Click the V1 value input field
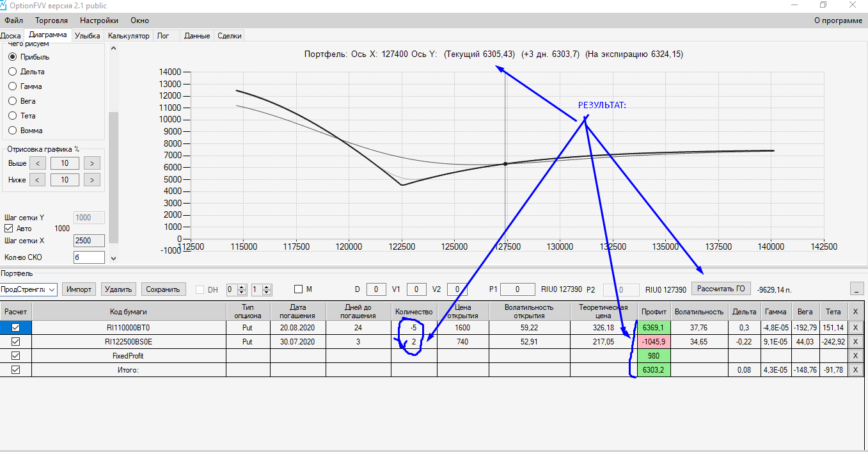The image size is (868, 452). point(416,289)
